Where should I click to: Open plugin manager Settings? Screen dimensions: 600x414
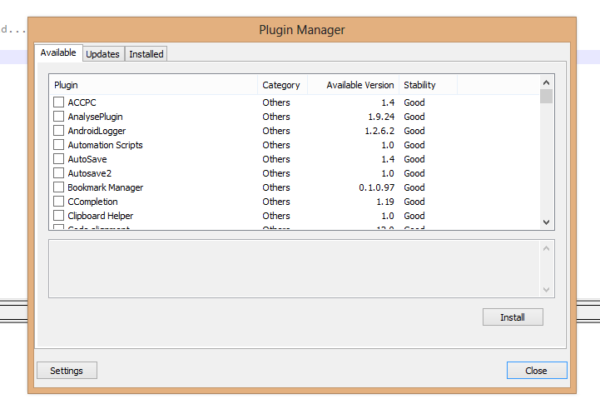[67, 370]
